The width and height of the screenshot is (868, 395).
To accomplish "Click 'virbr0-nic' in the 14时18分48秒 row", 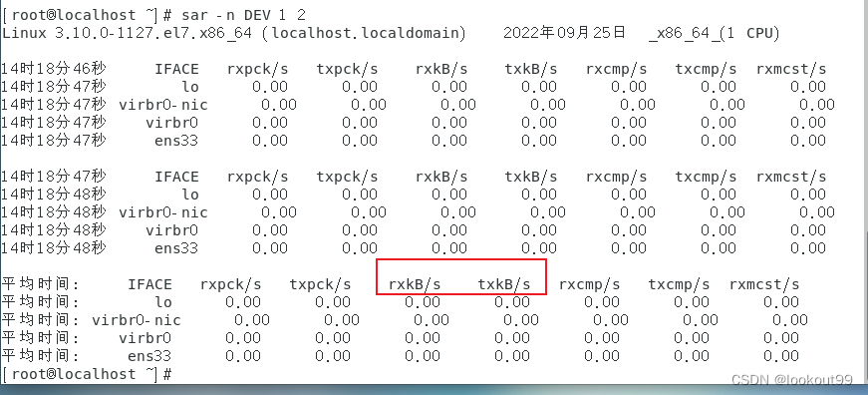I will [x=163, y=212].
